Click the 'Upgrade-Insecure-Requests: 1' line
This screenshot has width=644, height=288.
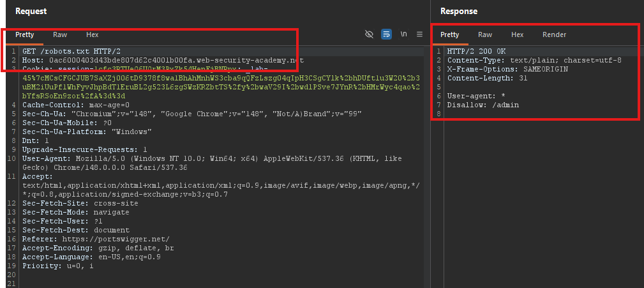pos(85,149)
